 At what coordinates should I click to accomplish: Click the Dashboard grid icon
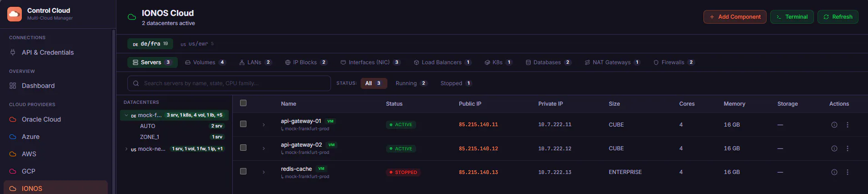point(13,86)
